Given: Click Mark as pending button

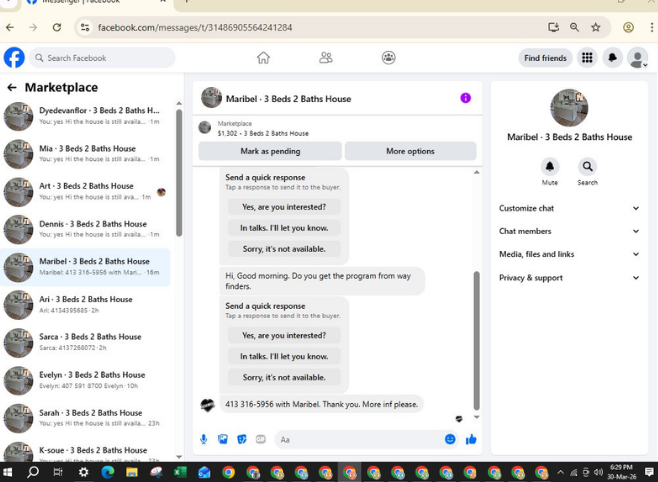Looking at the screenshot, I should [x=270, y=151].
